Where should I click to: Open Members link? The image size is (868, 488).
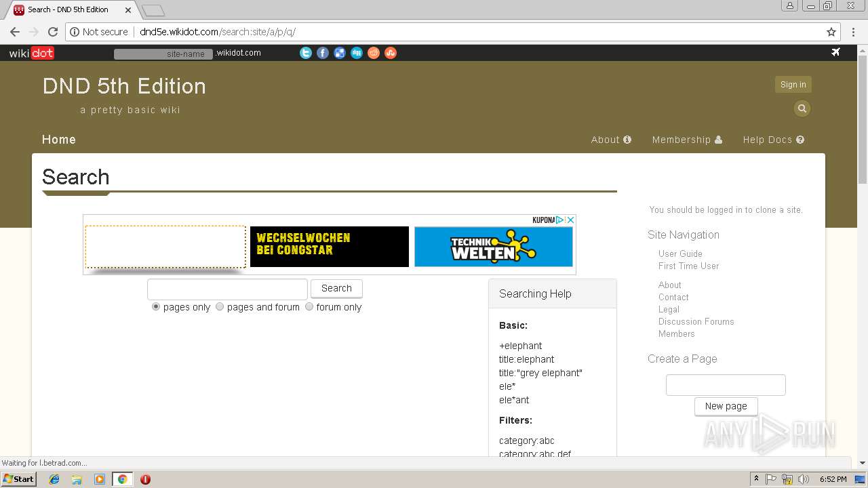[676, 333]
